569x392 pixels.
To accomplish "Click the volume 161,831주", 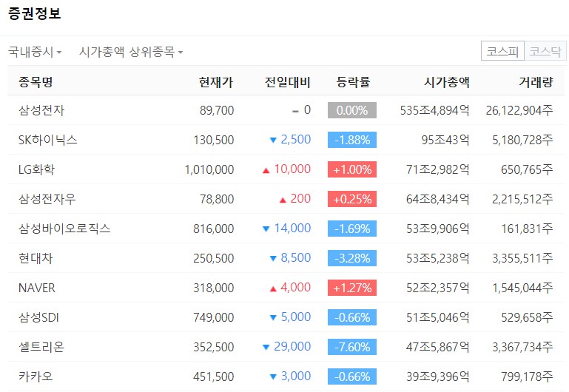I will [527, 229].
